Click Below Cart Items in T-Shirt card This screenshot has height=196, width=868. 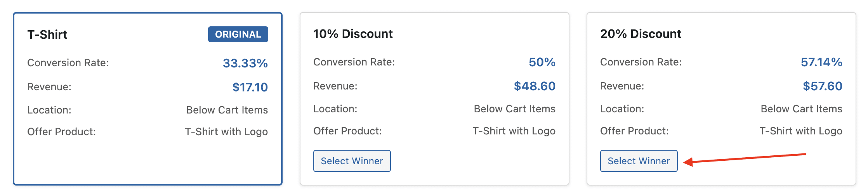227,110
